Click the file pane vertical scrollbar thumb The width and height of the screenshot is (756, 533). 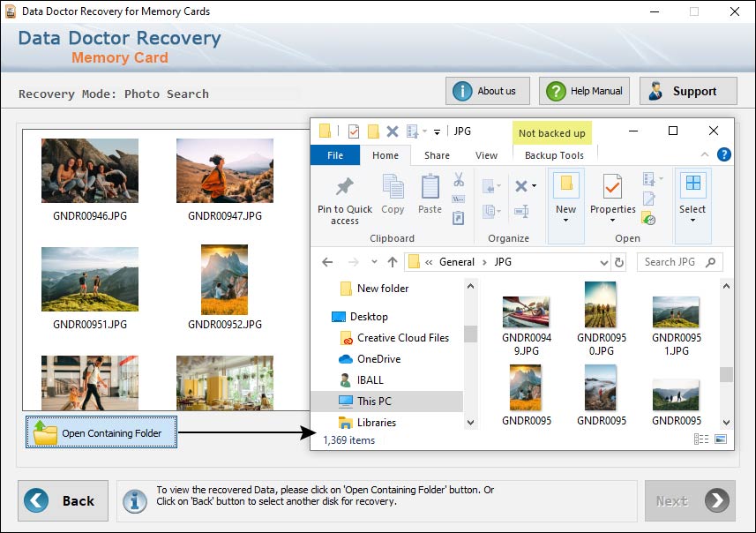click(726, 374)
